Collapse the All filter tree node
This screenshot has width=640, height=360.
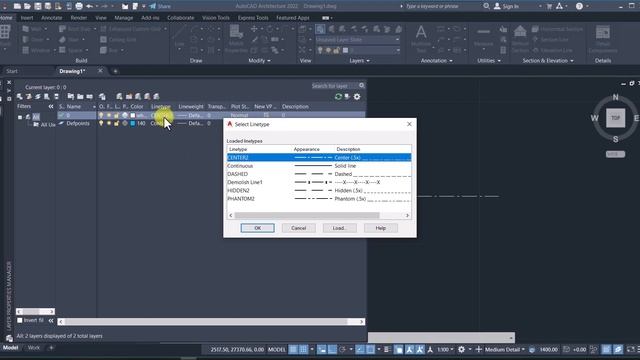[20, 117]
